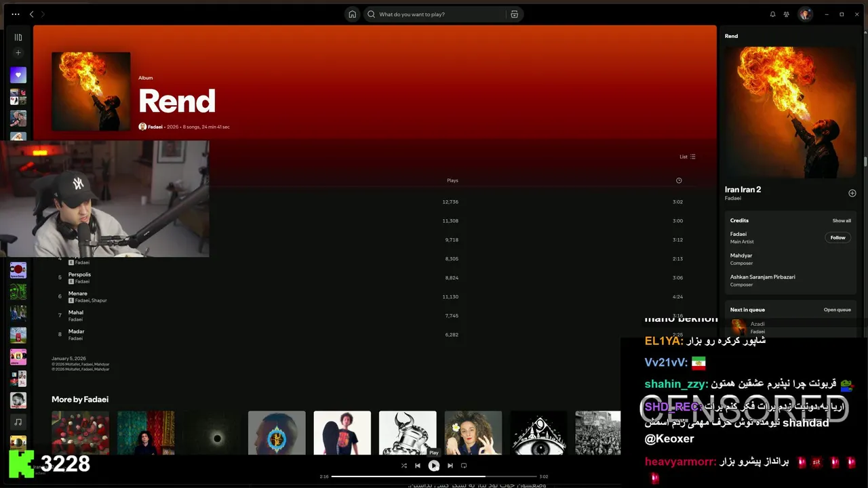Open Fadaei under Iran Iran 2
This screenshot has height=488, width=868.
(x=733, y=198)
